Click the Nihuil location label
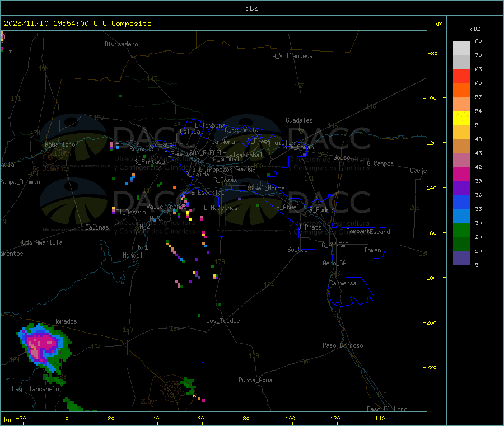Image resolution: width=504 pixels, height=426 pixels. coord(132,255)
